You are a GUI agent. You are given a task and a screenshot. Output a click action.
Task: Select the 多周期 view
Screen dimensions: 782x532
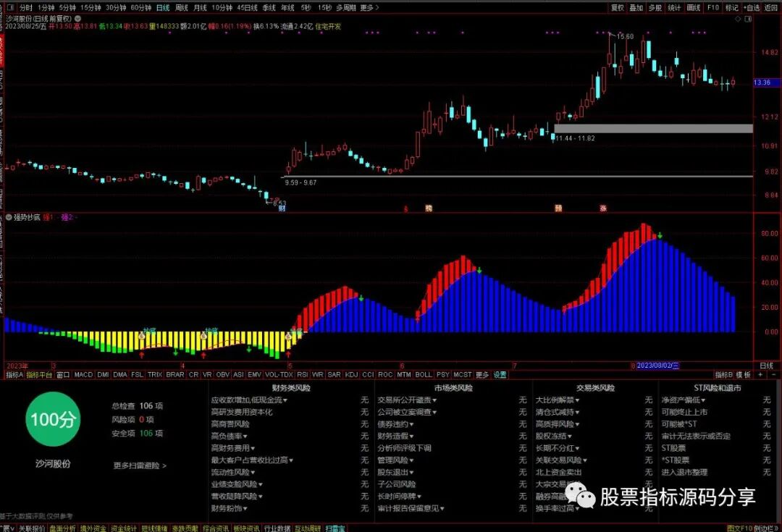pos(345,7)
